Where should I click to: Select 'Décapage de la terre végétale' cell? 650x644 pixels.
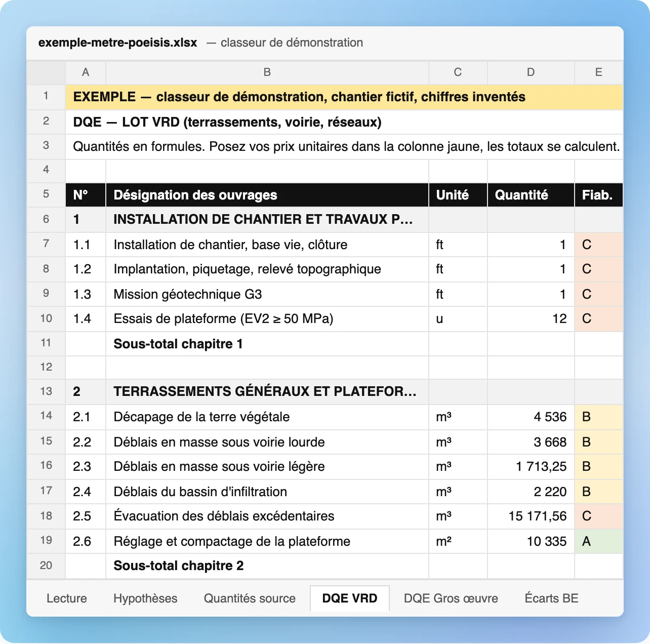[267, 417]
